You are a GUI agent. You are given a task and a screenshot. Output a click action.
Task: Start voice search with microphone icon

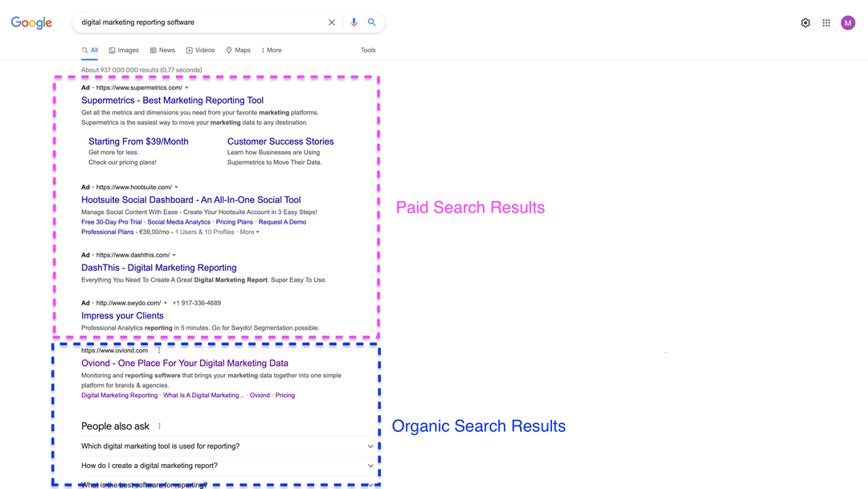click(x=354, y=23)
